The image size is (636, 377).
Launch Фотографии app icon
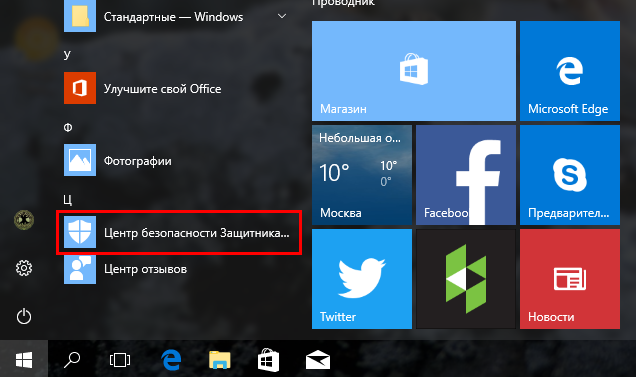pyautogui.click(x=80, y=160)
